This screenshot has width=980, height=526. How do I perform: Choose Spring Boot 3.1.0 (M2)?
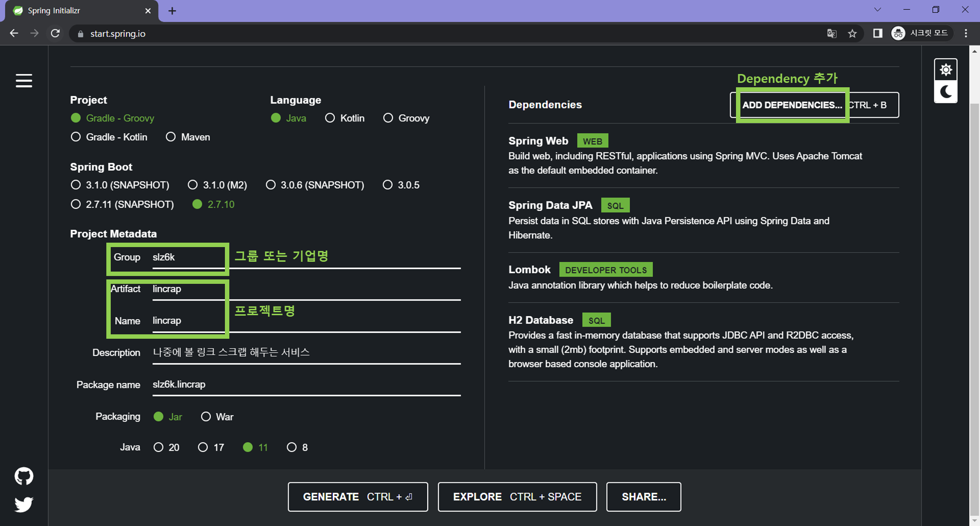click(218, 185)
